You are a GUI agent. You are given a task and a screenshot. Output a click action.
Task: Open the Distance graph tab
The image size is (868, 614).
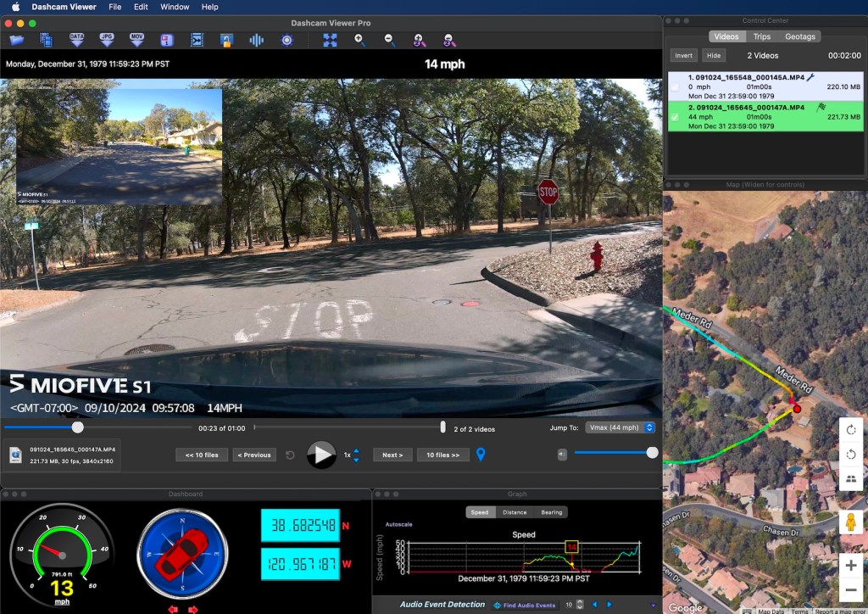pos(514,512)
